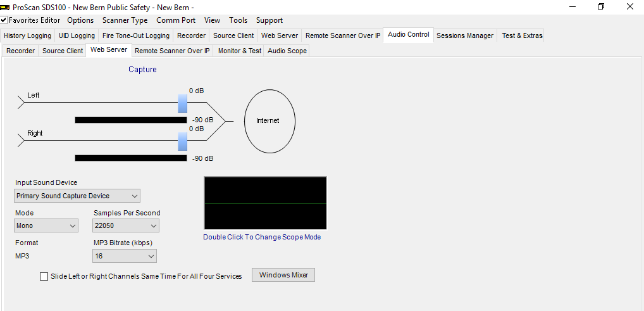Switch to the Monitor & Test sub-tab
The width and height of the screenshot is (644, 311).
click(x=240, y=51)
